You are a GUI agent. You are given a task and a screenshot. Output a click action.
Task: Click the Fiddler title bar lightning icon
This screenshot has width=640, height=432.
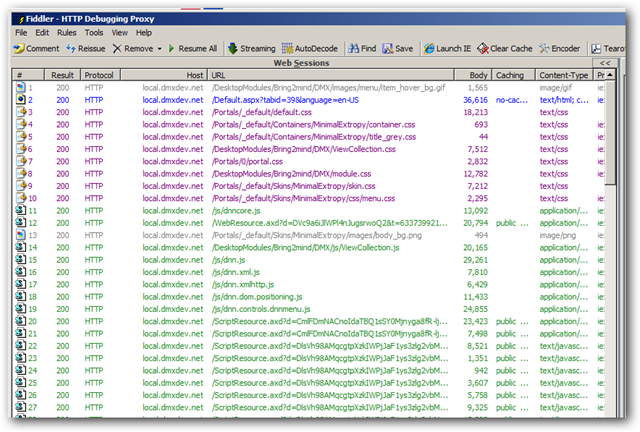pos(21,19)
